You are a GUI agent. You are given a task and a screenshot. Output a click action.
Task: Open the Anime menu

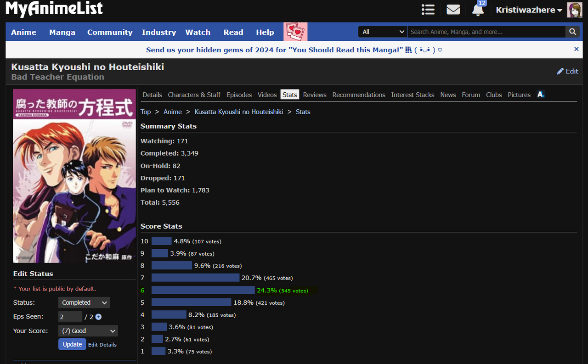[x=24, y=32]
